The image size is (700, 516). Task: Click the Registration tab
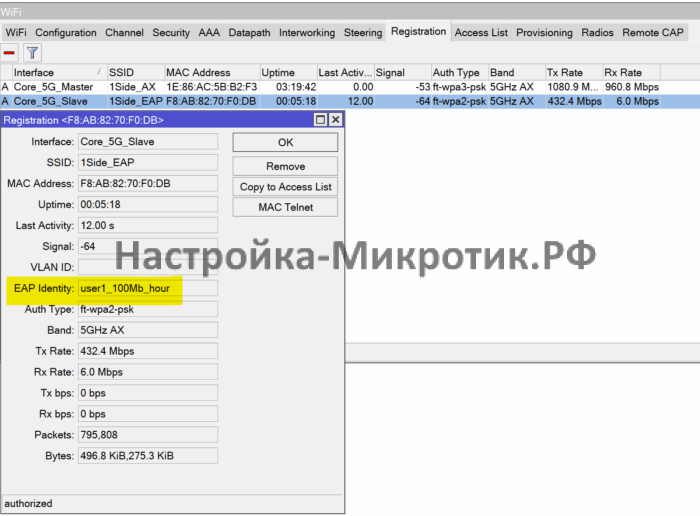click(418, 31)
